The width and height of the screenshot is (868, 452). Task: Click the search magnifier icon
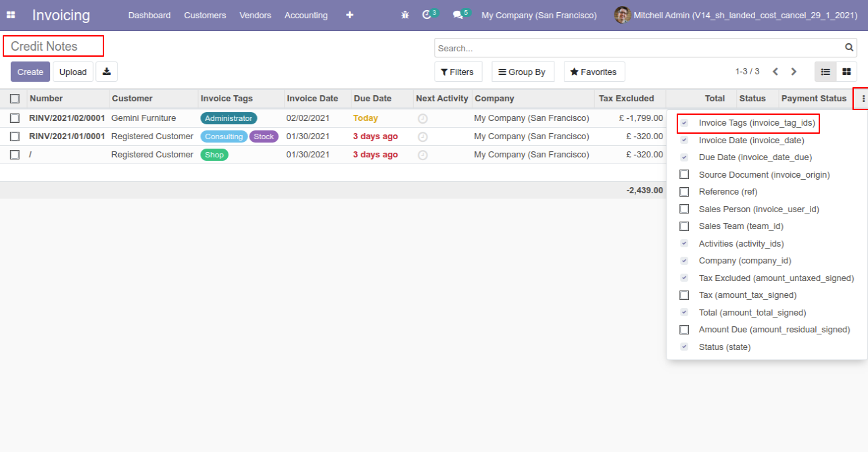[x=849, y=48]
